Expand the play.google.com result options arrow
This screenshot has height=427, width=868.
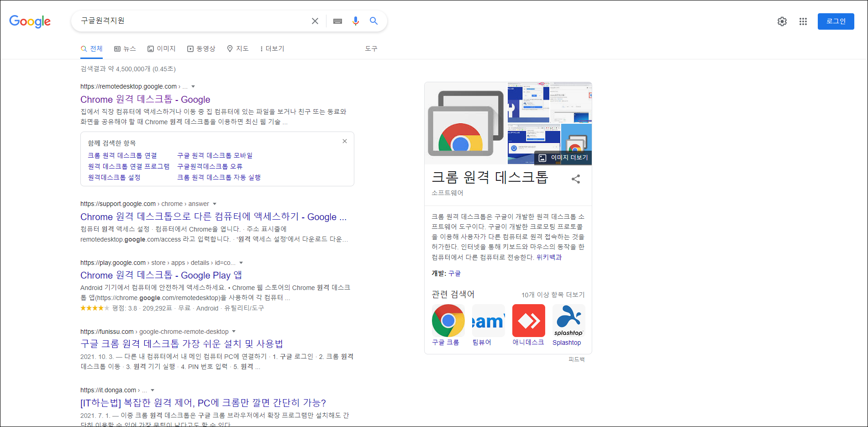[241, 263]
